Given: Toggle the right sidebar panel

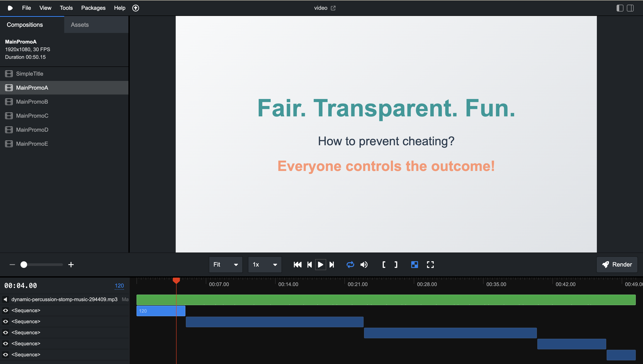Looking at the screenshot, I should pos(630,8).
